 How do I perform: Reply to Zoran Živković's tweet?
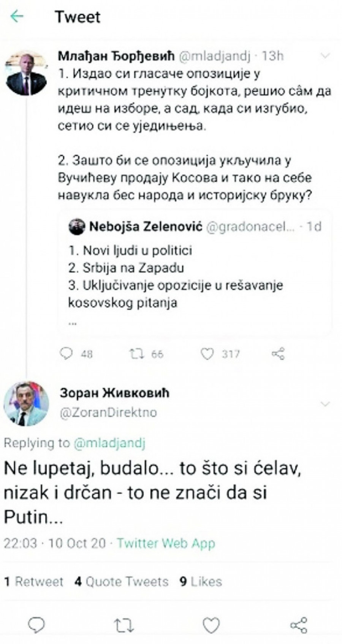tap(37, 624)
